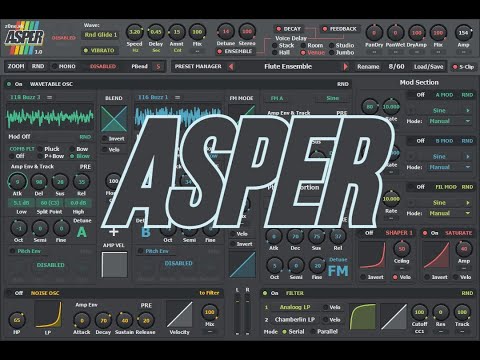Click the Rename preset button
The height and width of the screenshot is (360, 480).
pos(368,67)
